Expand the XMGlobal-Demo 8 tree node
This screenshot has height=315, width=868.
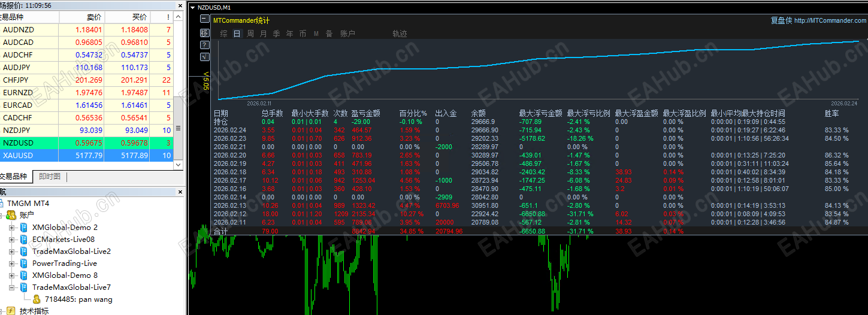pyautogui.click(x=11, y=275)
